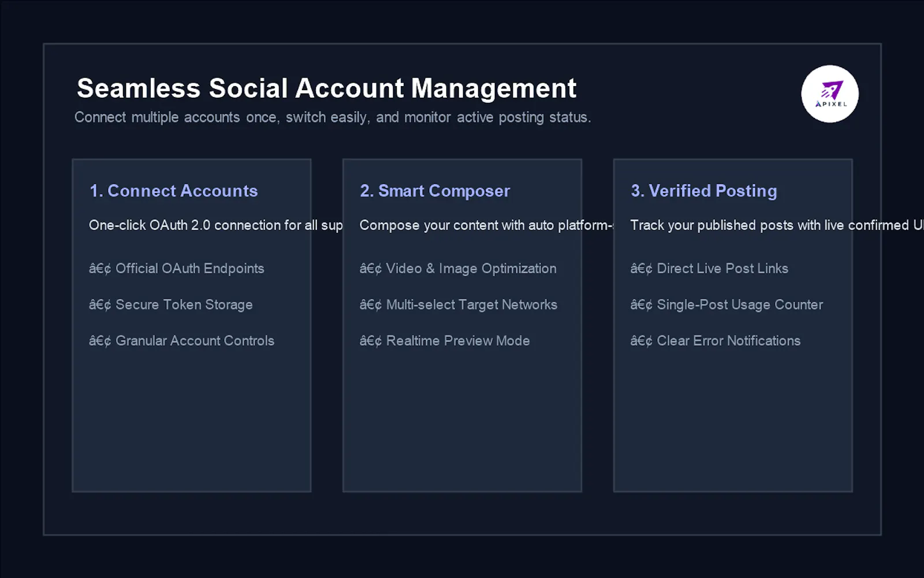Click the "Track your published posts" description

[x=777, y=225]
